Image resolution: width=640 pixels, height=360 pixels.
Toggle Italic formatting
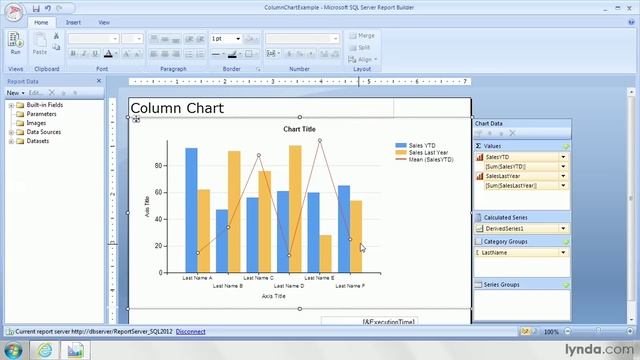coord(84,53)
